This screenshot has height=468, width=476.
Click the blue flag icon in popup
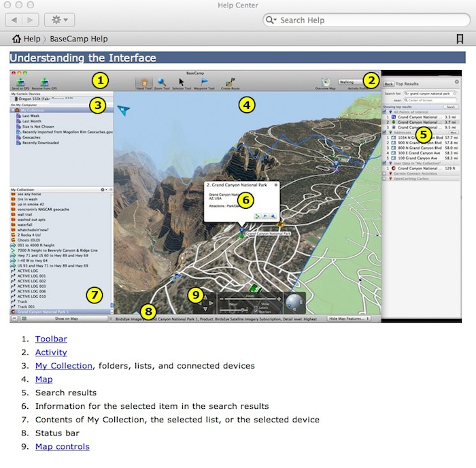265,216
